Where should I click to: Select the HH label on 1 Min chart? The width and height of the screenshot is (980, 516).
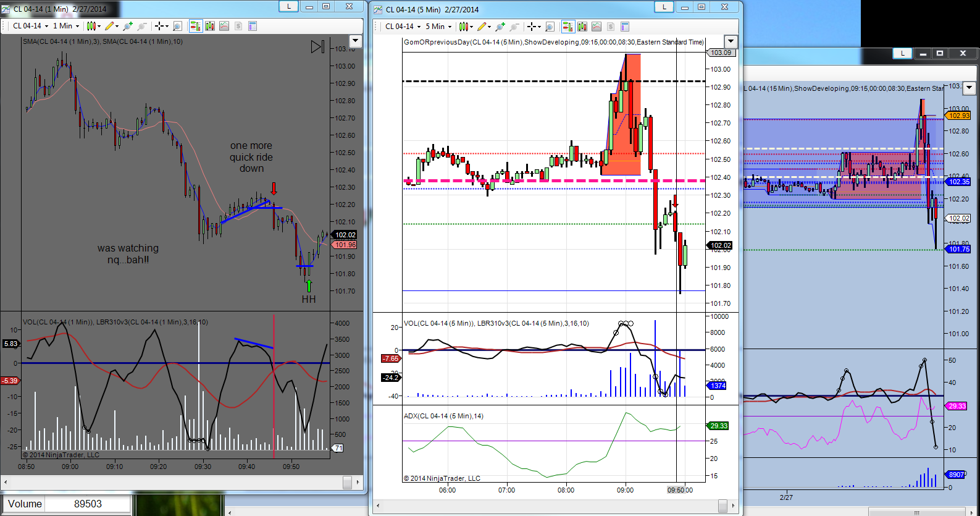click(309, 299)
